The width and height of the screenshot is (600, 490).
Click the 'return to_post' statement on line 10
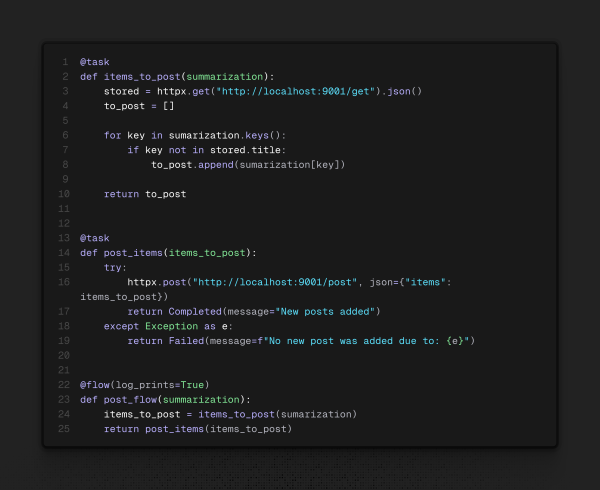click(145, 194)
